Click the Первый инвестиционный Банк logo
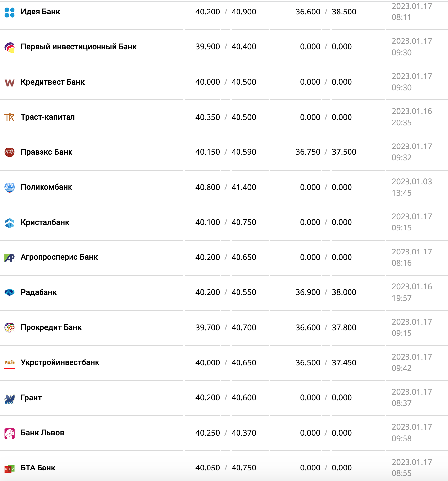 tap(10, 47)
